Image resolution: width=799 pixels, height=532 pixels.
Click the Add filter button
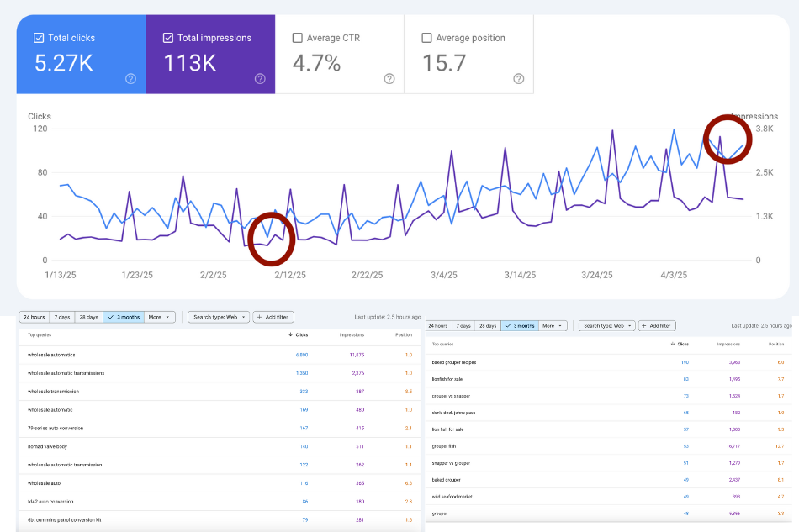(x=273, y=316)
